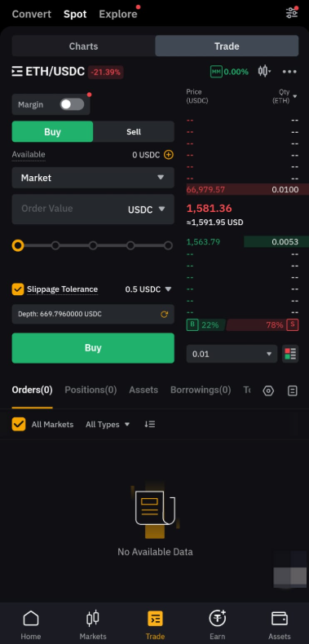Expand the 0.01 price precision dropdown
Viewport: 309px width, 644px height.
point(232,354)
